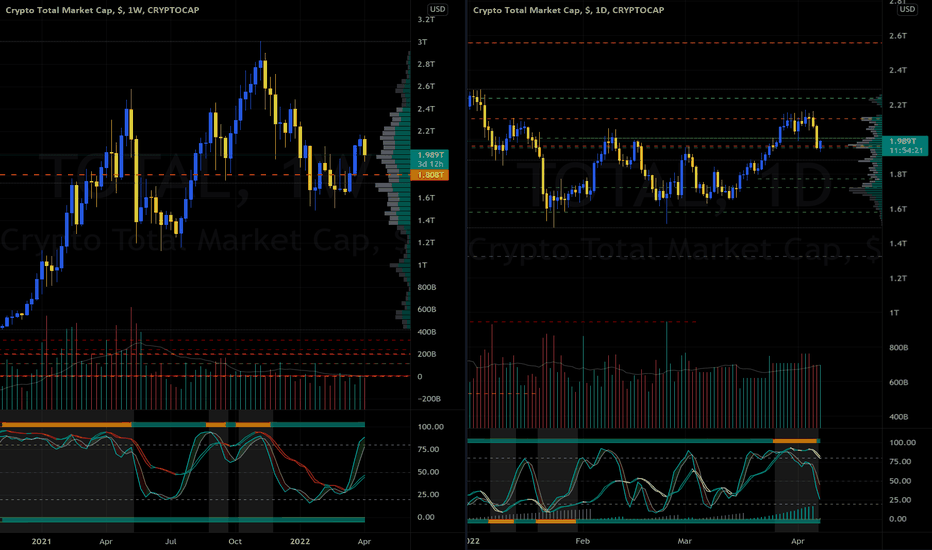Click the 1.8T label on daily price axis
Image resolution: width=932 pixels, height=550 pixels.
(898, 174)
